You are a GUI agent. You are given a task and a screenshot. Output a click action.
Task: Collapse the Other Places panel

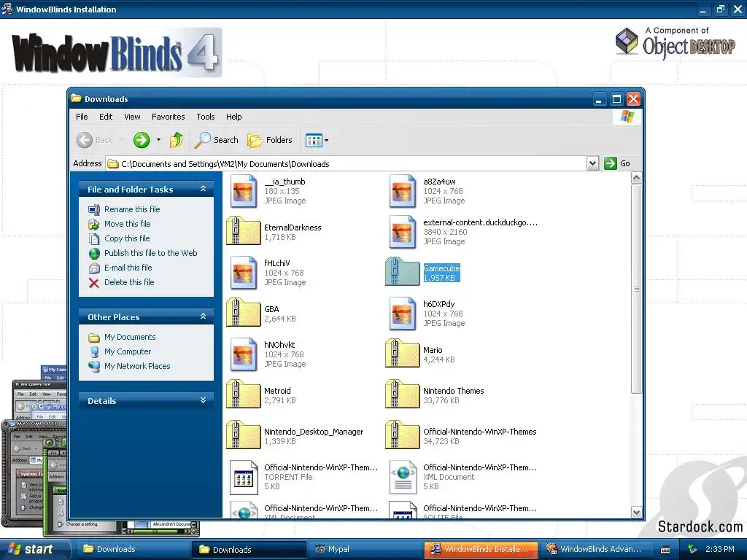tap(203, 316)
